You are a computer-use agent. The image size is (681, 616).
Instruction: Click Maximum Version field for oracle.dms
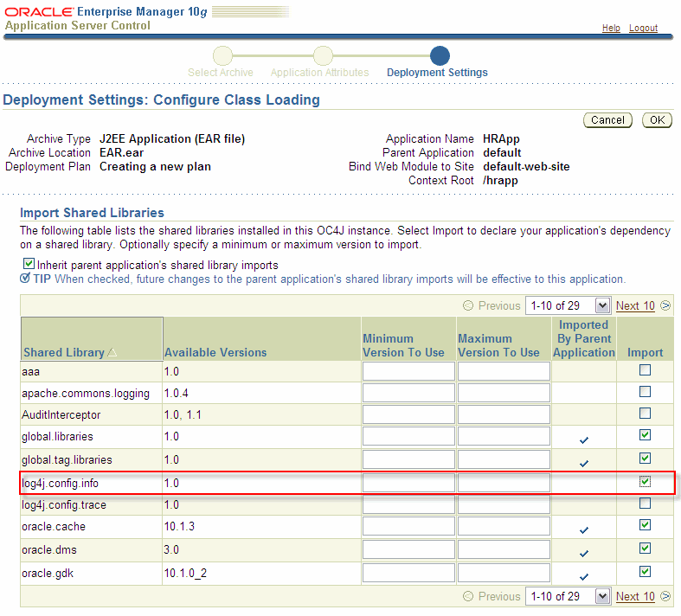coord(504,549)
